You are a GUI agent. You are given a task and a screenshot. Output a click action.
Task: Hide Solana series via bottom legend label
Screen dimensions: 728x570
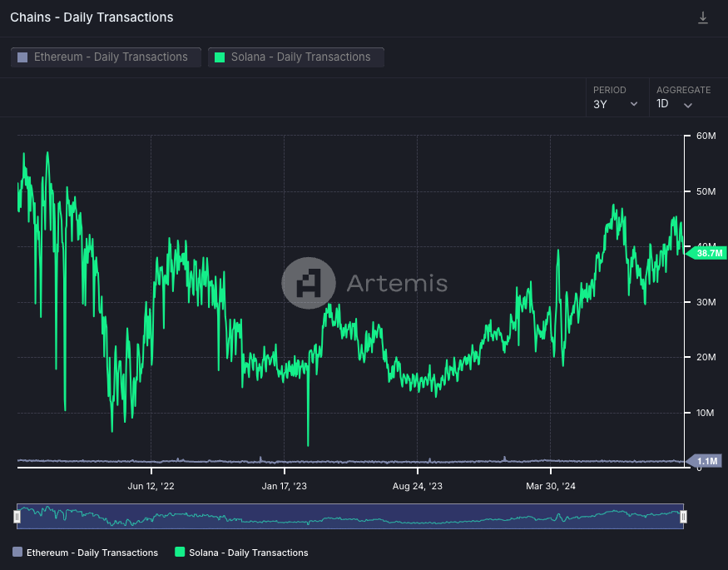pos(248,553)
